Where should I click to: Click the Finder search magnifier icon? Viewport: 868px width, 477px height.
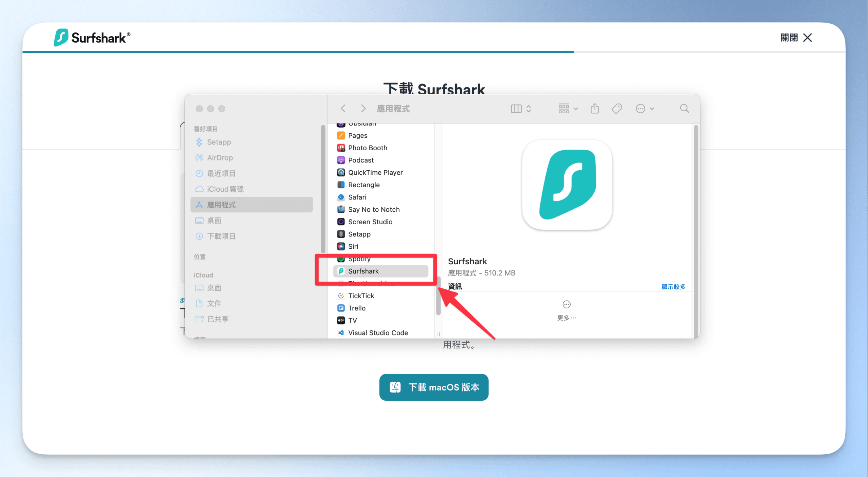point(684,109)
